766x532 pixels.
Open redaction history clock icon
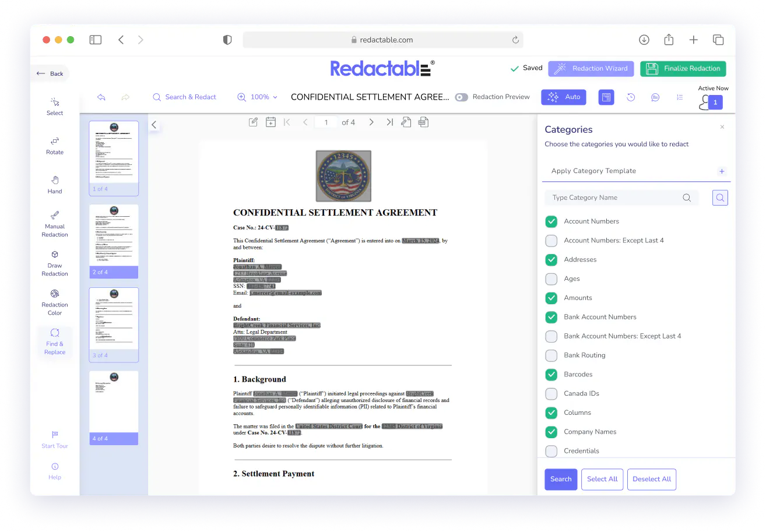[x=631, y=97]
